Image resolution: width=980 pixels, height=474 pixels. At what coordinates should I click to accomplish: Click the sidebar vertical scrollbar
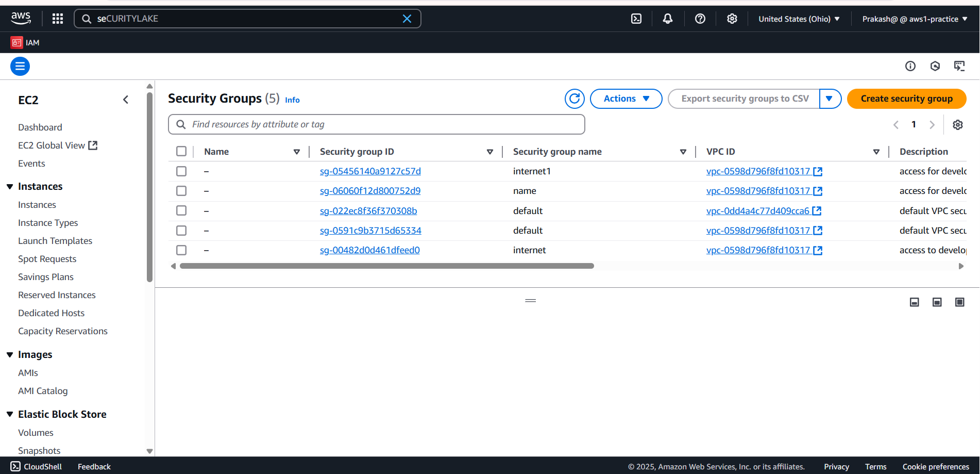point(150,187)
